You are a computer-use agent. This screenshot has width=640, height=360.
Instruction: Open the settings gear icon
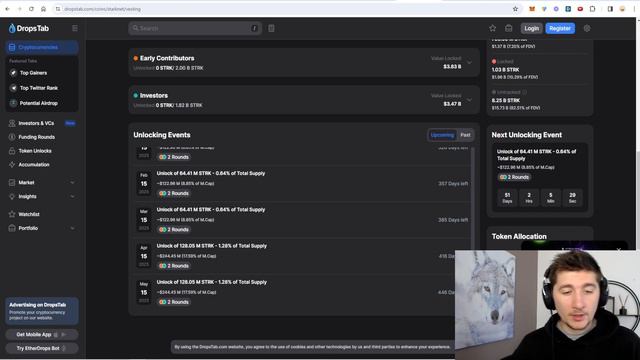click(587, 28)
